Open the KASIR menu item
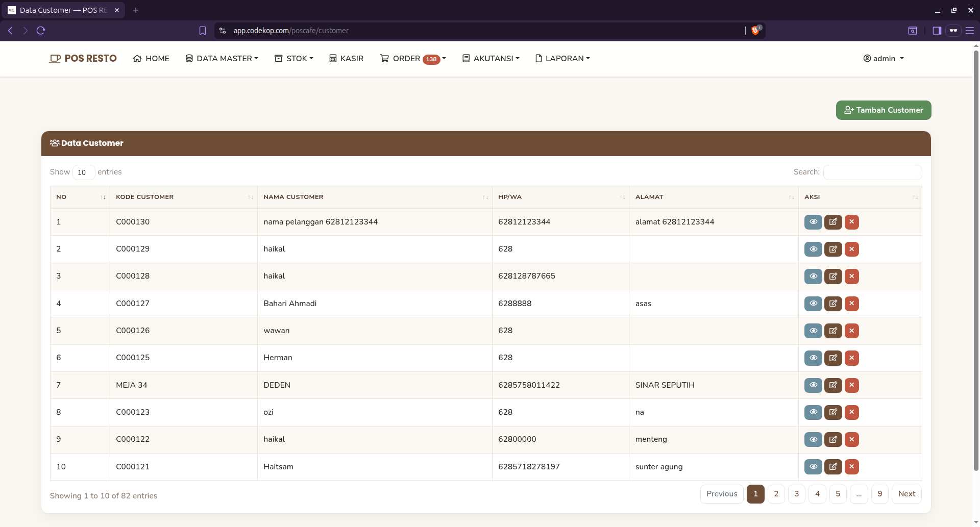This screenshot has width=980, height=527. coord(347,59)
